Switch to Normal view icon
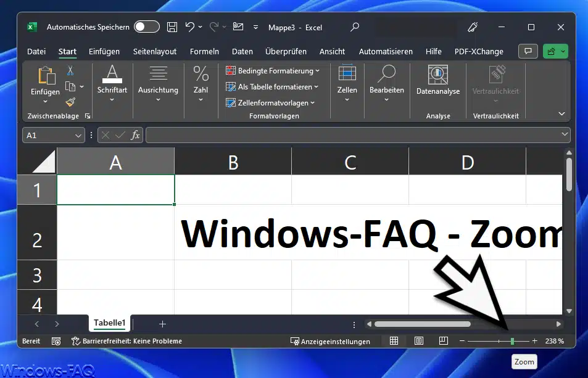The height and width of the screenshot is (378, 588). coord(394,340)
